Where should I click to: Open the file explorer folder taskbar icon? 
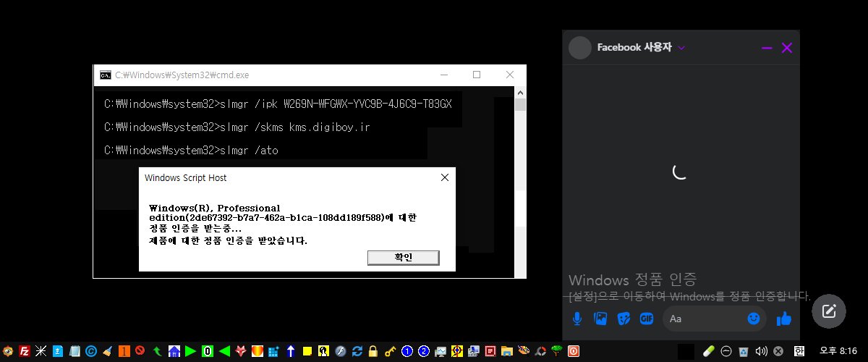click(507, 351)
